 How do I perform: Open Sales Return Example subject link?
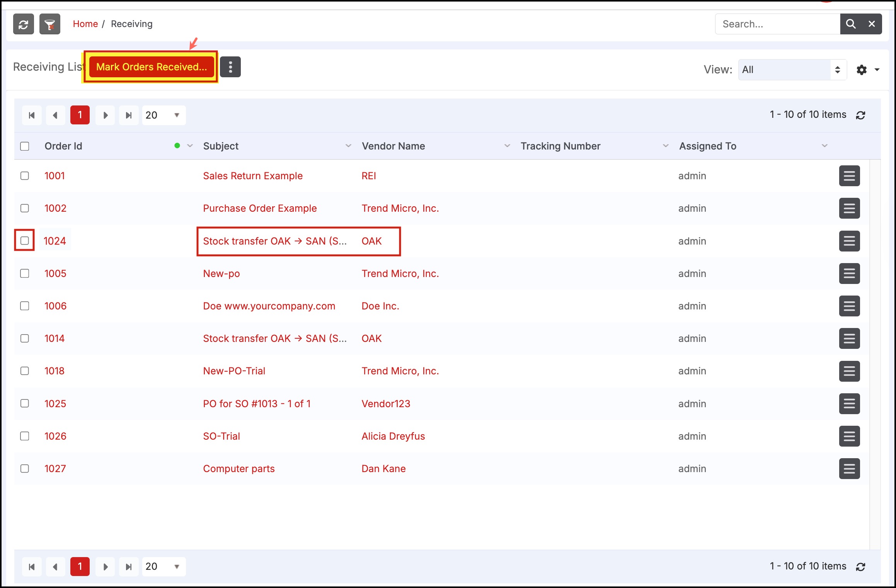253,176
